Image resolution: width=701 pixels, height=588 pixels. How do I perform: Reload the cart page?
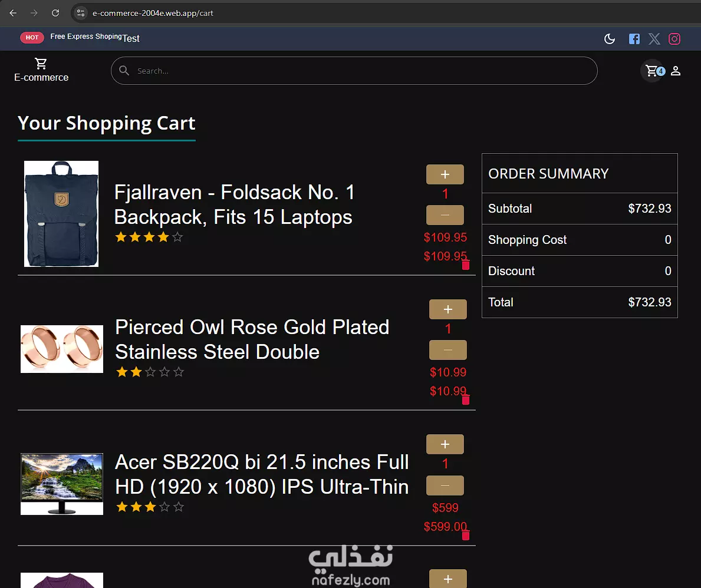[x=55, y=13]
